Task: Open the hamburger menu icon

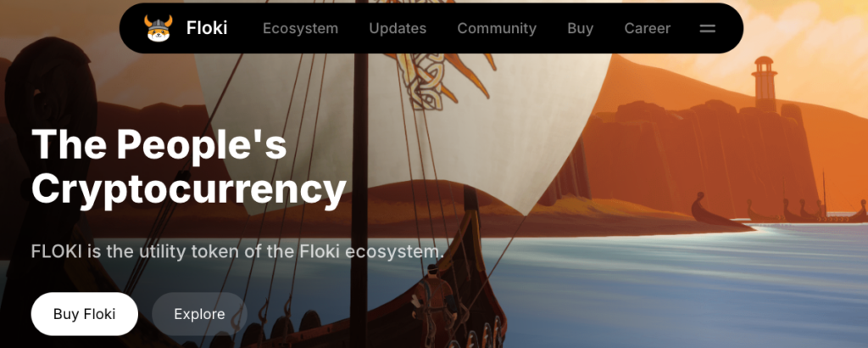Action: coord(708,28)
